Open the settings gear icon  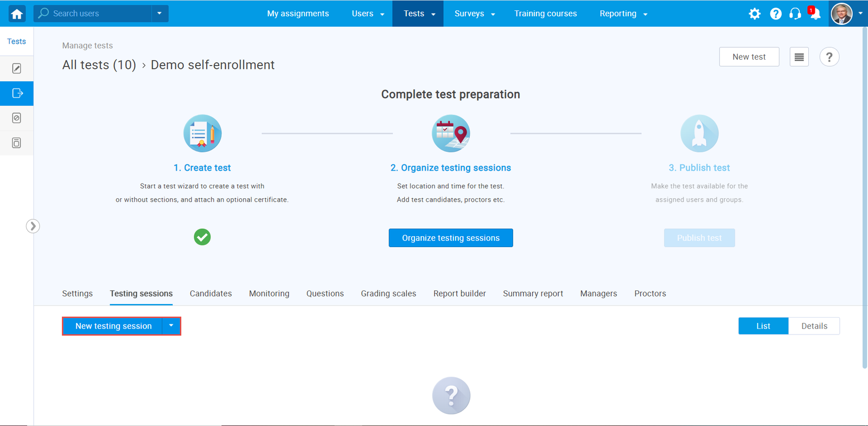755,14
